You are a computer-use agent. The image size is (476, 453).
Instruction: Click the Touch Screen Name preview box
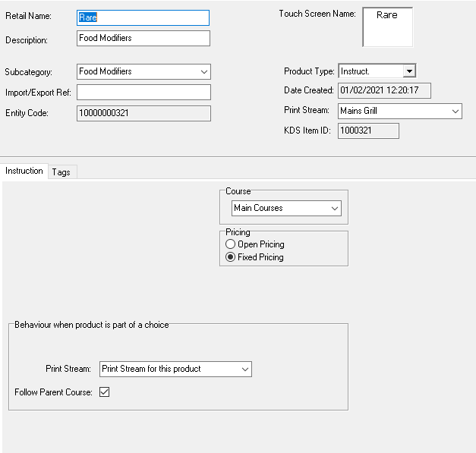point(387,27)
